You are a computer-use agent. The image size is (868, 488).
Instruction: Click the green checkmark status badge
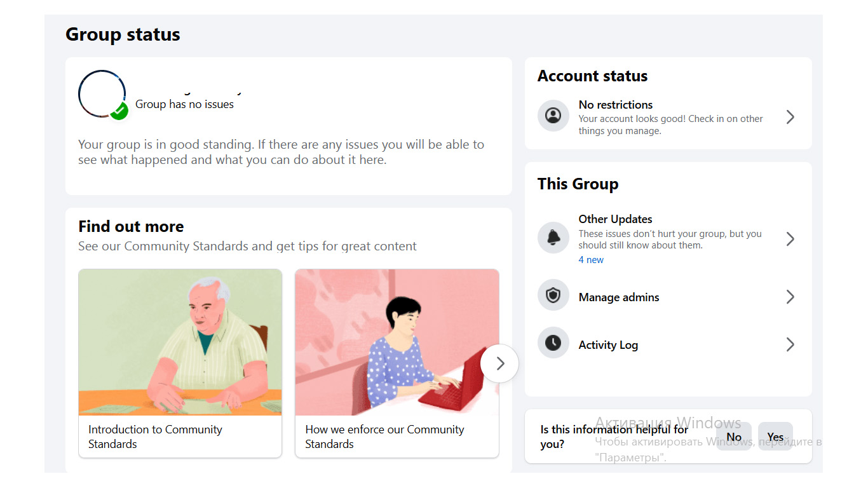click(119, 110)
